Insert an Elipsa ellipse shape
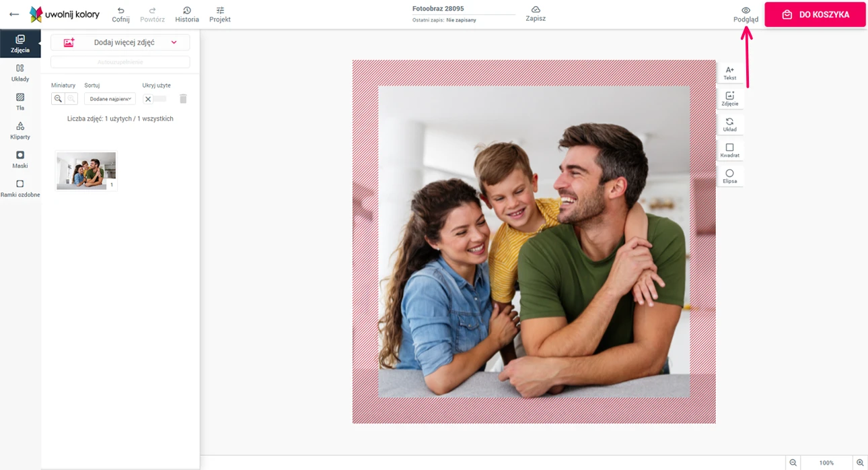 [x=729, y=176]
